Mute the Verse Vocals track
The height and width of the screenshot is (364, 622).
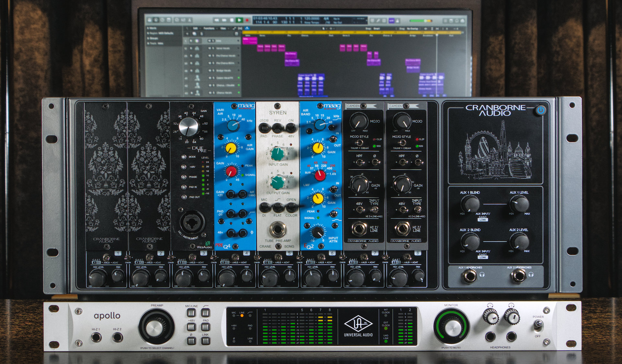pos(209,48)
